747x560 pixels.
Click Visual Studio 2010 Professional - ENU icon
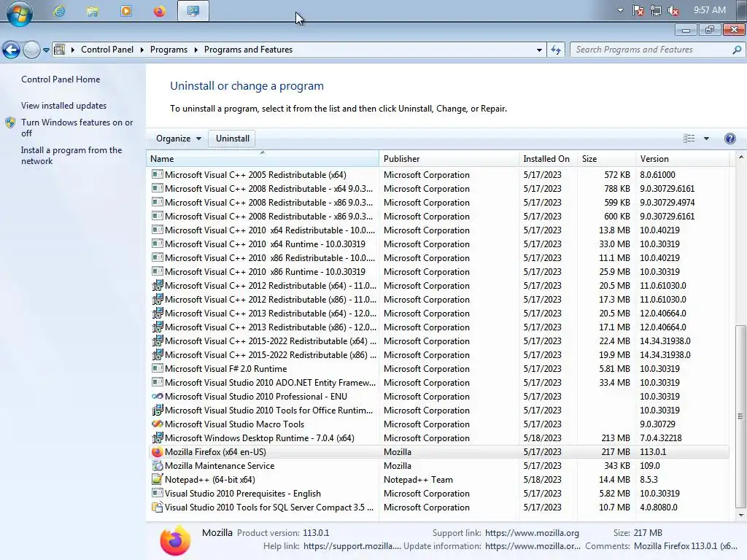pyautogui.click(x=158, y=396)
